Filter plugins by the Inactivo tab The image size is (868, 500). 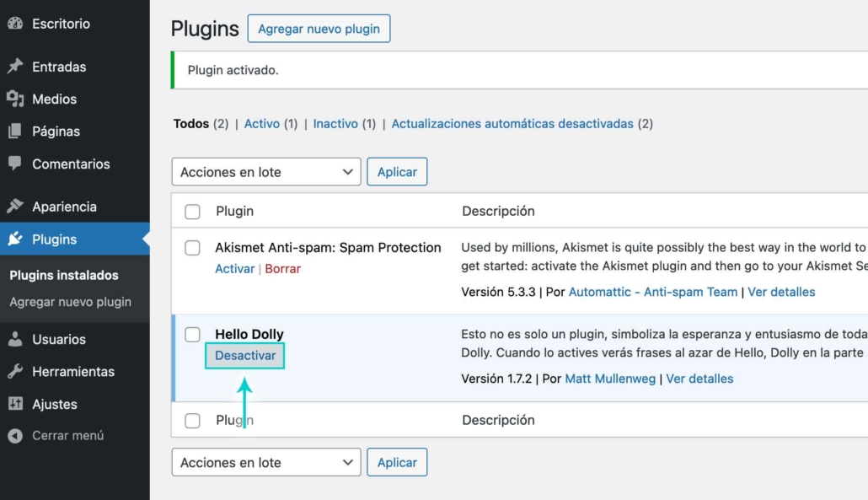tap(335, 124)
